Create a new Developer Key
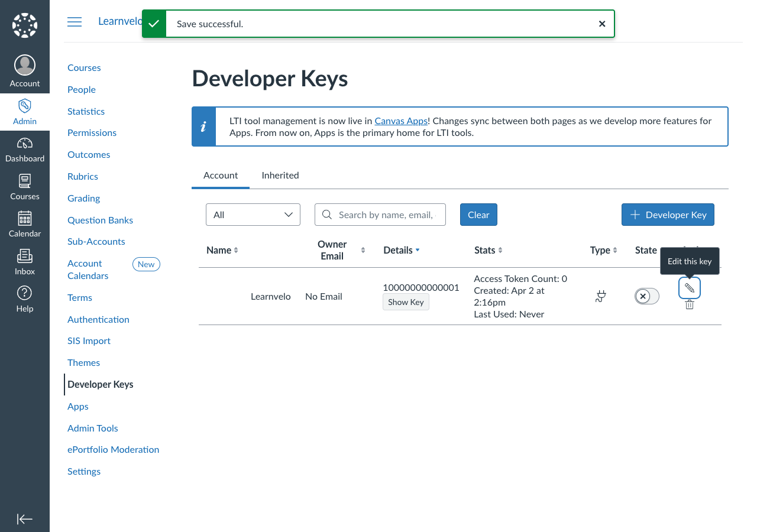The height and width of the screenshot is (532, 757). [668, 215]
